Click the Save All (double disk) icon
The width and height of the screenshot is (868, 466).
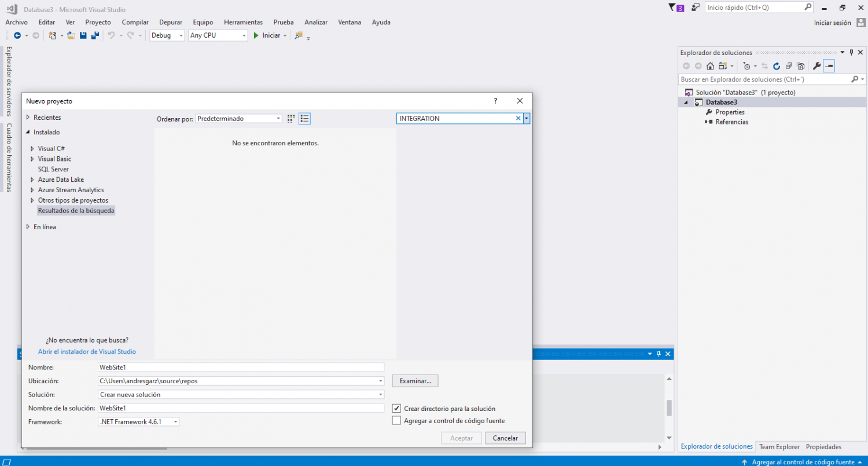(x=95, y=35)
